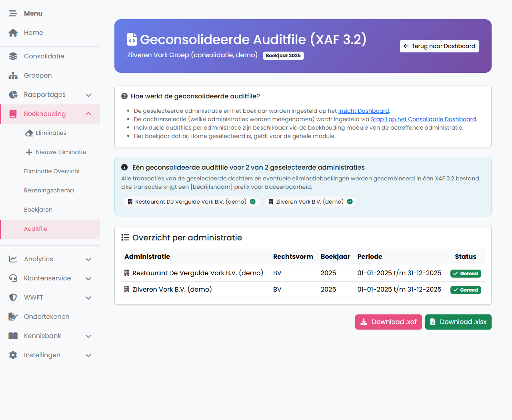Viewport: 512px width, 420px height.
Task: Click the Instellingen gear icon
Action: (x=13, y=355)
